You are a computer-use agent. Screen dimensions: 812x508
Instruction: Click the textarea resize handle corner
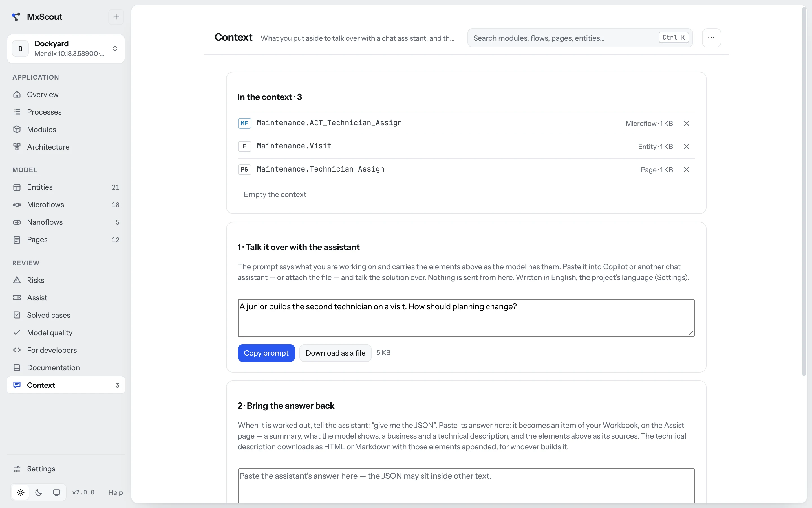691,333
